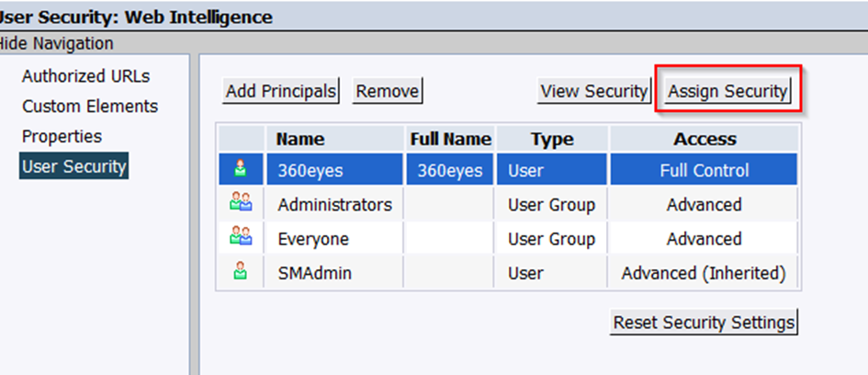Click the Everyone user group icon
Screen dimensions: 868x375
point(241,237)
